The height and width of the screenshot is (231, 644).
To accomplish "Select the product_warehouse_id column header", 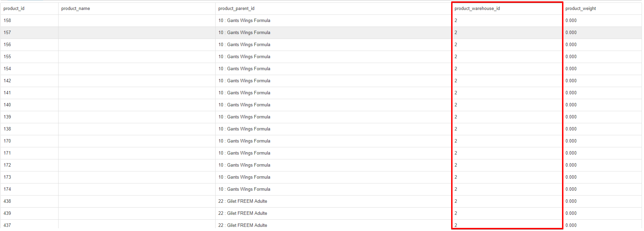I will [x=477, y=9].
